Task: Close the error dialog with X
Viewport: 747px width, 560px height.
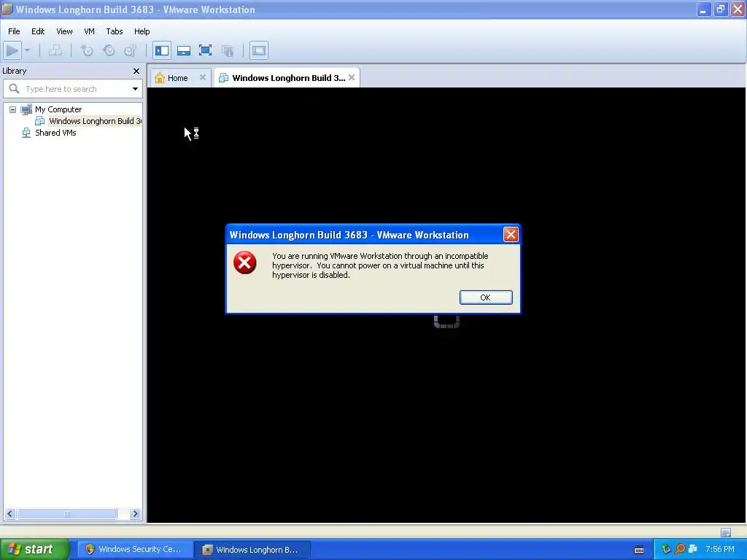Action: click(511, 234)
